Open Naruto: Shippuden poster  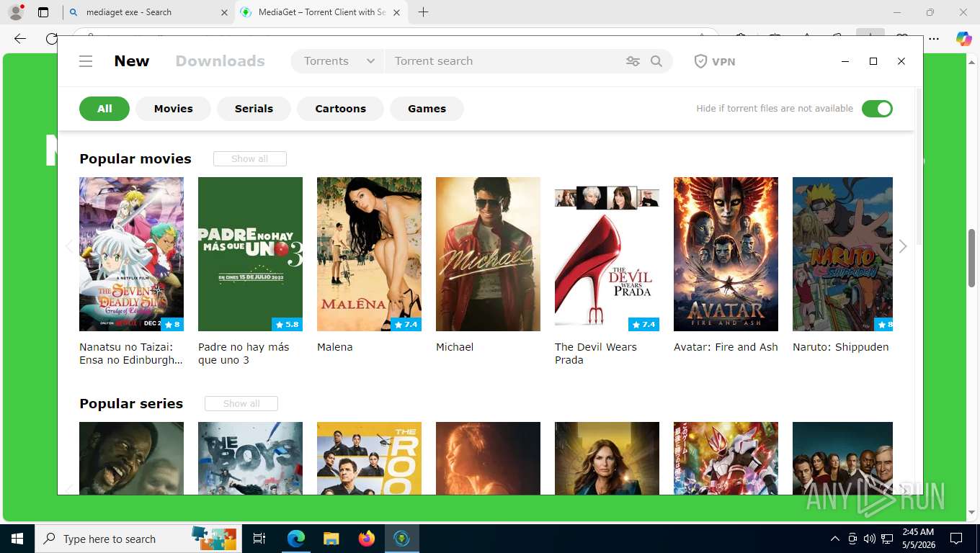[x=842, y=254]
